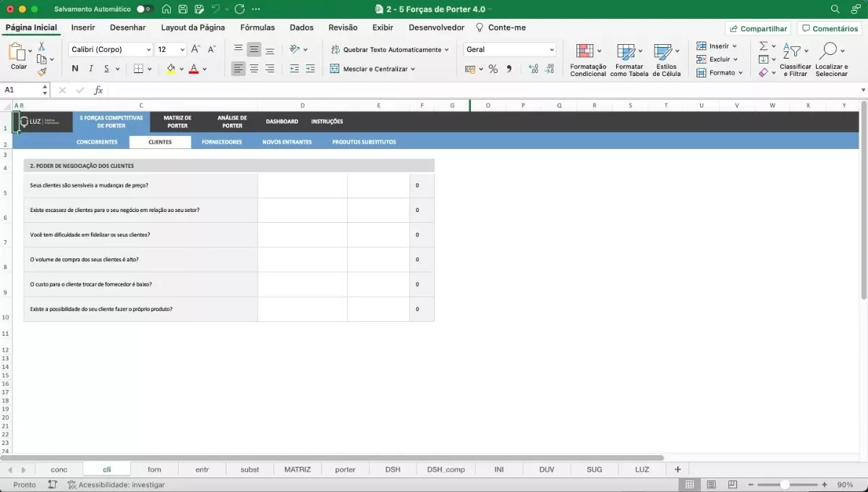The height and width of the screenshot is (492, 868).
Task: Toggle Quebrar Texto Automaticamente
Action: coord(389,50)
